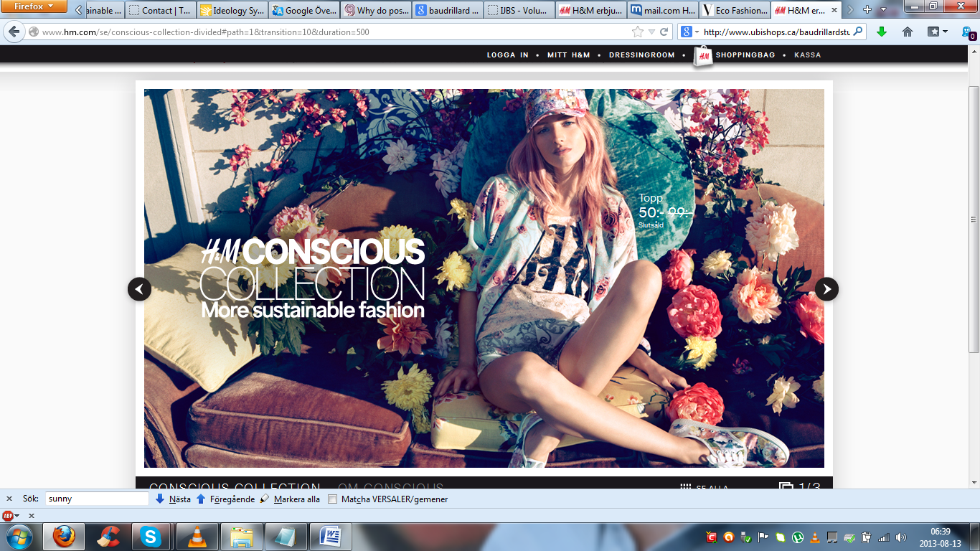The width and height of the screenshot is (980, 551).
Task: Switch to the mail.com tab
Action: pos(662,10)
